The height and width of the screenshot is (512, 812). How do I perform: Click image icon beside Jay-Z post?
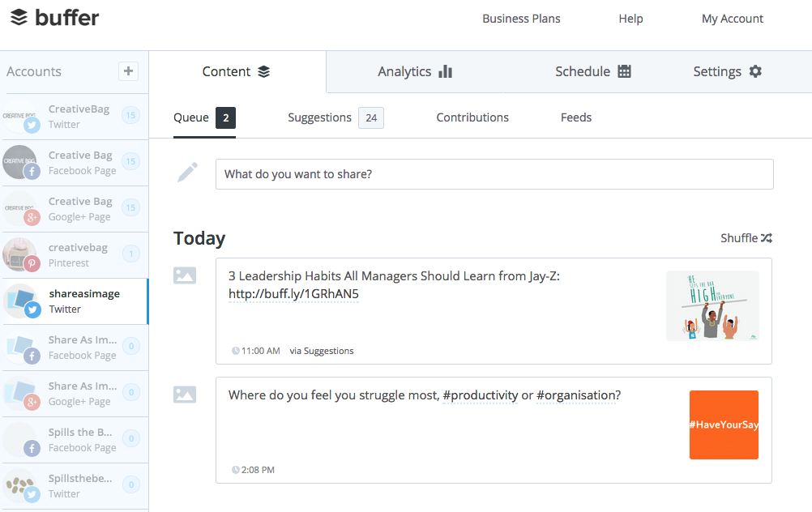click(185, 275)
